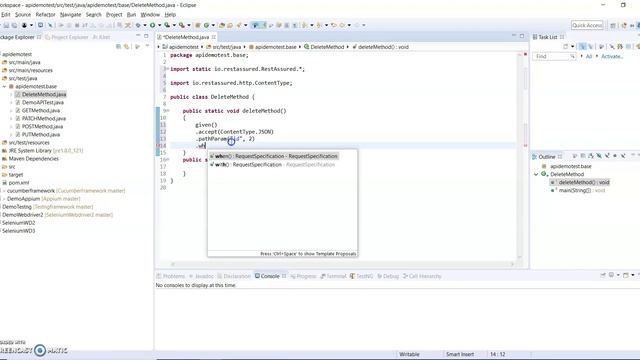Open the Navigate menu
Viewport: 640px width, 360px height.
point(70,15)
